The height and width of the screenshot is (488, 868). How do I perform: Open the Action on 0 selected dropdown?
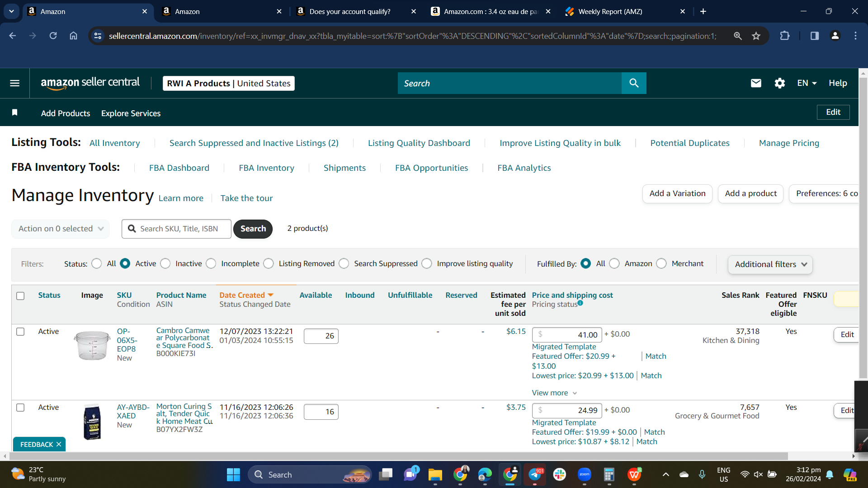[x=60, y=229]
